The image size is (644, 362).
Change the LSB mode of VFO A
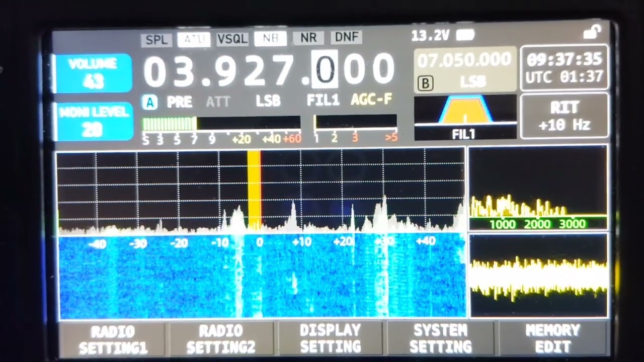tap(268, 101)
